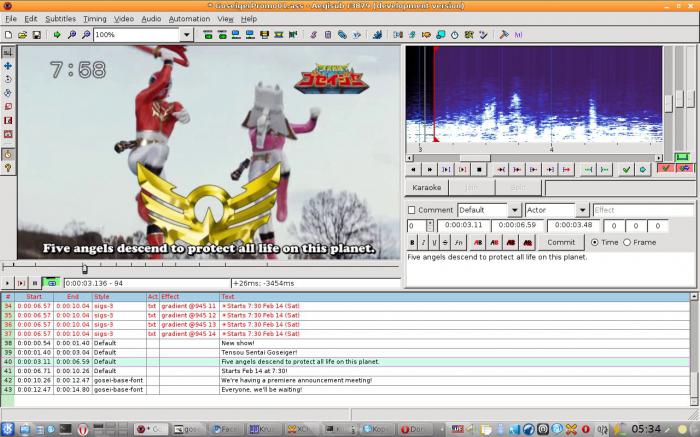Open the Subtitles menu
This screenshot has height=437, width=700.
coord(60,19)
